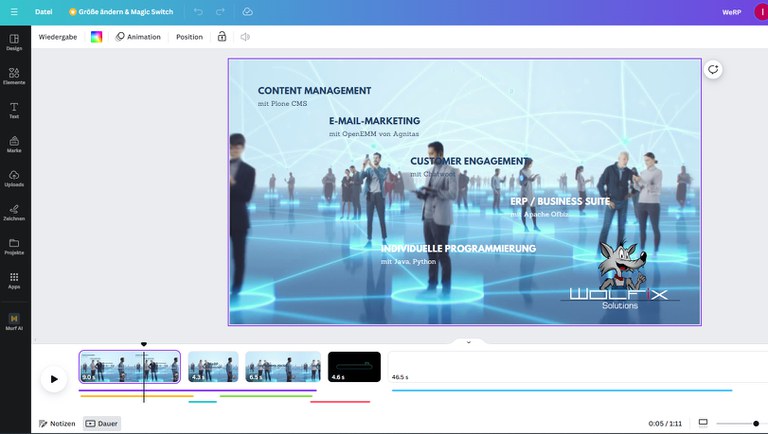Click the cloud save status icon
The height and width of the screenshot is (434, 768).
[x=247, y=11]
